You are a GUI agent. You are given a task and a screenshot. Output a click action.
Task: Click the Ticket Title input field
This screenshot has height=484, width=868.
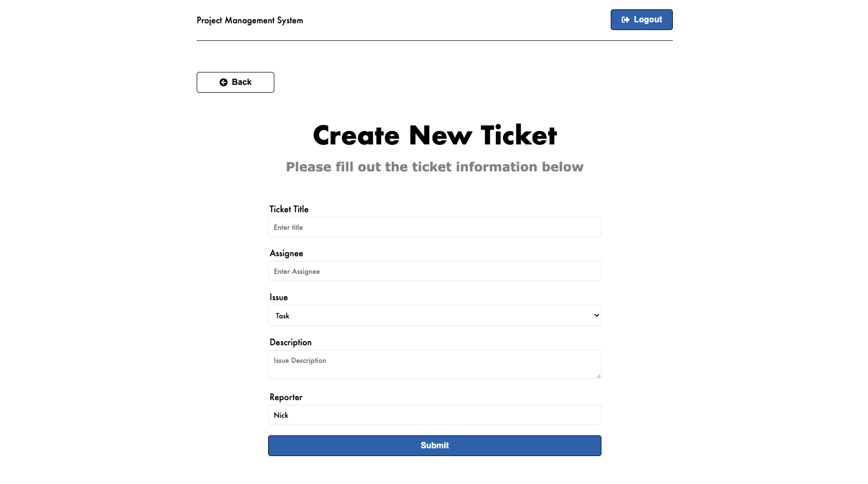click(x=435, y=227)
